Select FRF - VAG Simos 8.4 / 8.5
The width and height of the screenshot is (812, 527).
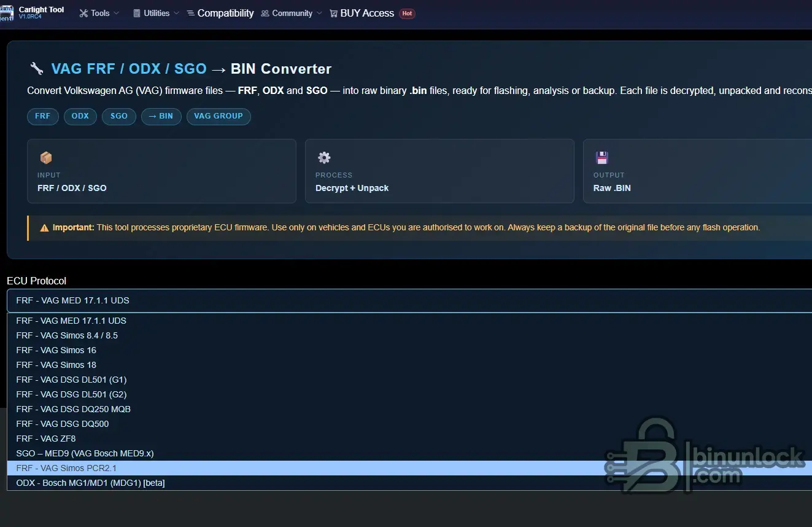(x=409, y=335)
